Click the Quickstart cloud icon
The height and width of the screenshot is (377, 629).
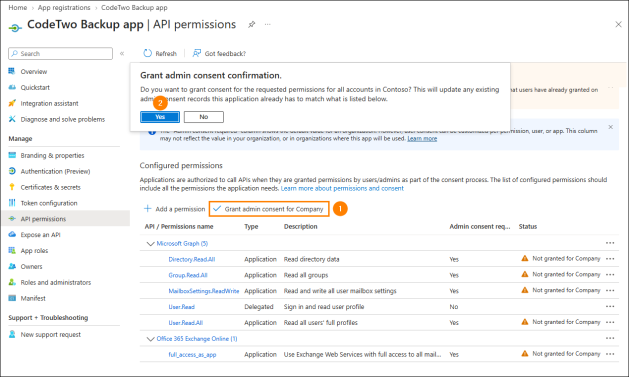point(12,87)
